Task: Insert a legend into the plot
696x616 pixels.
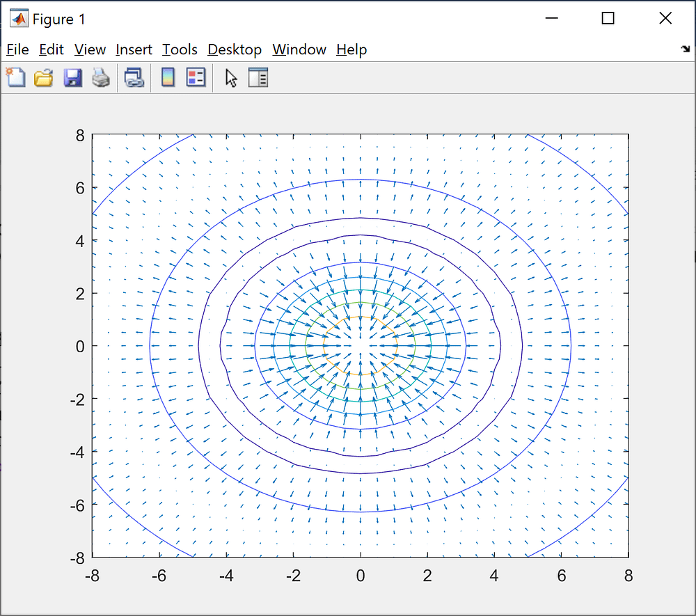Action: tap(196, 77)
